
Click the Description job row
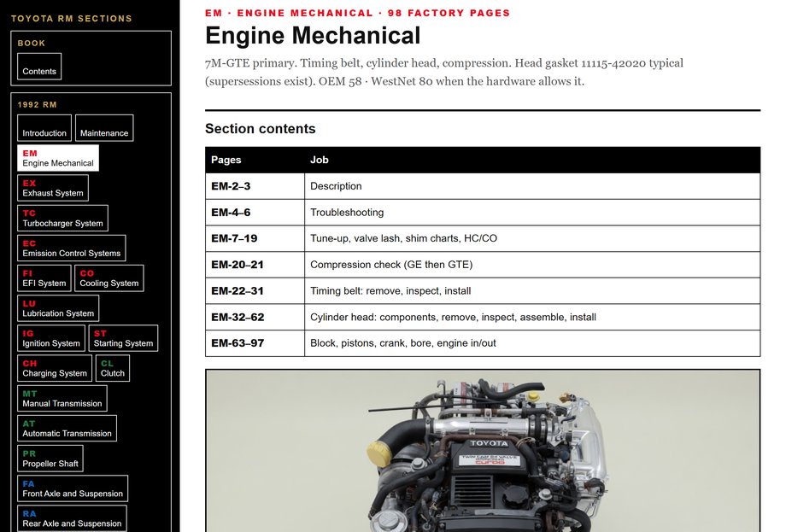pyautogui.click(x=532, y=186)
